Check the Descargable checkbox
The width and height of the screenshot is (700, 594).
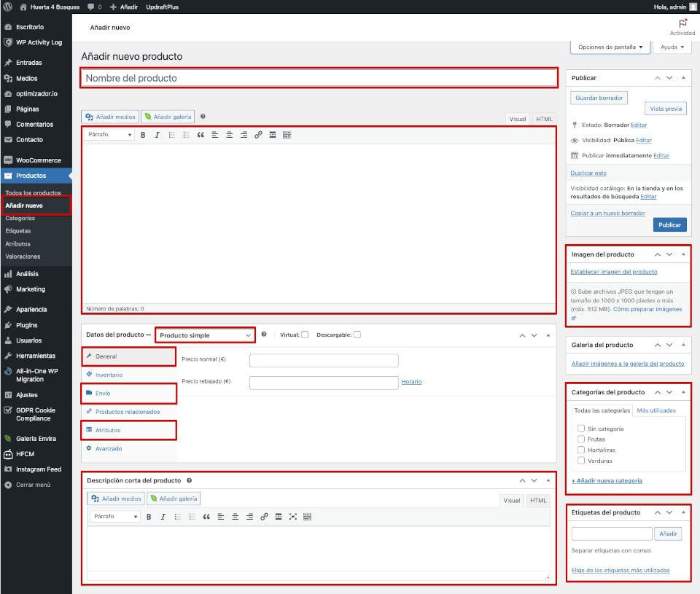click(357, 335)
